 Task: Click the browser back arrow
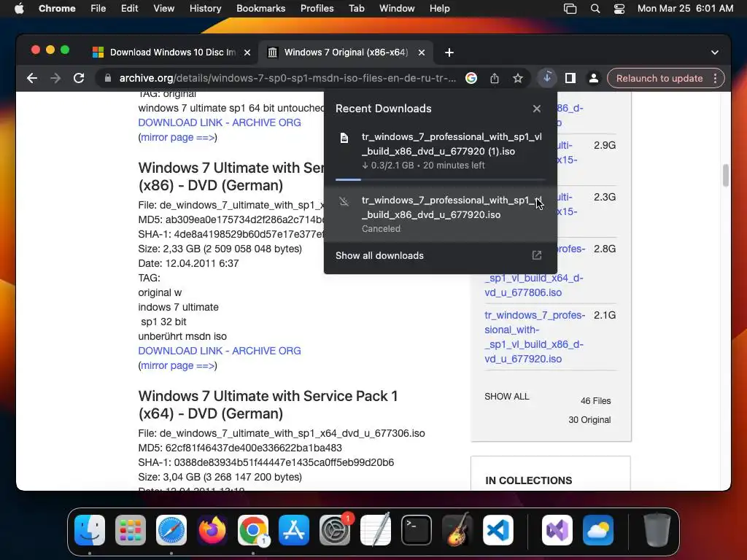[32, 78]
